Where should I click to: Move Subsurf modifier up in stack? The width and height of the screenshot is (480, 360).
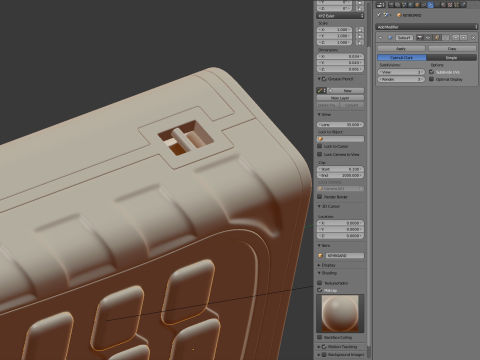pos(456,38)
